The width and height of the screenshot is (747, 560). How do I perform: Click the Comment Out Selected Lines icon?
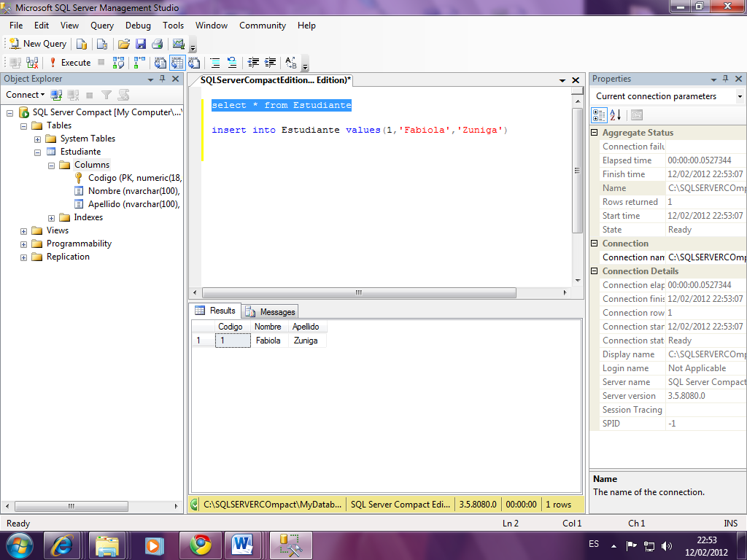coord(215,63)
